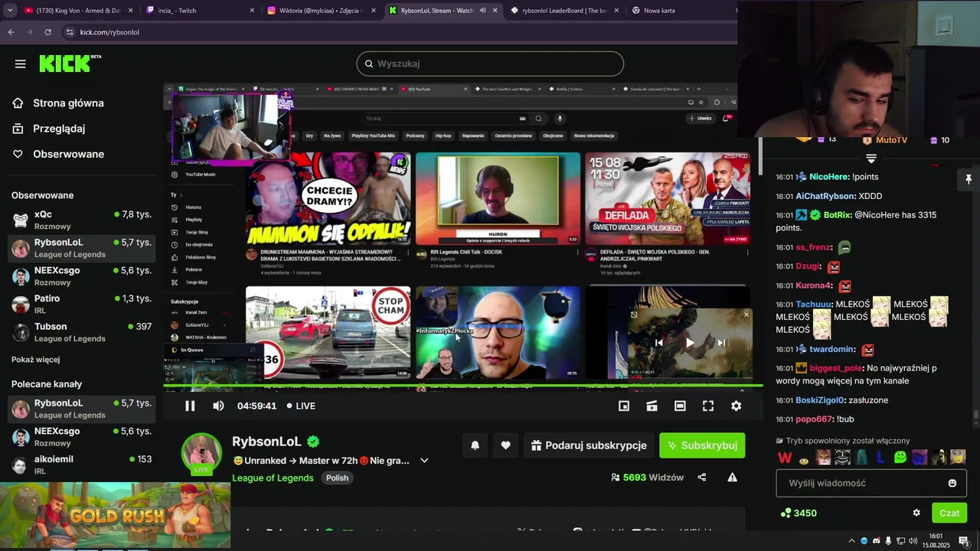Open aikoiemil recommended channel
This screenshot has width=980, height=551.
[x=82, y=465]
